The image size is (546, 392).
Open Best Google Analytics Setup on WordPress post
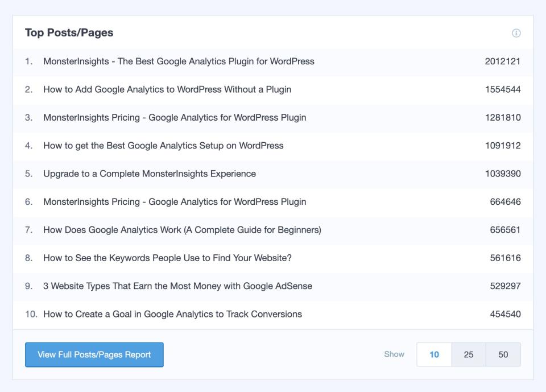pos(163,146)
